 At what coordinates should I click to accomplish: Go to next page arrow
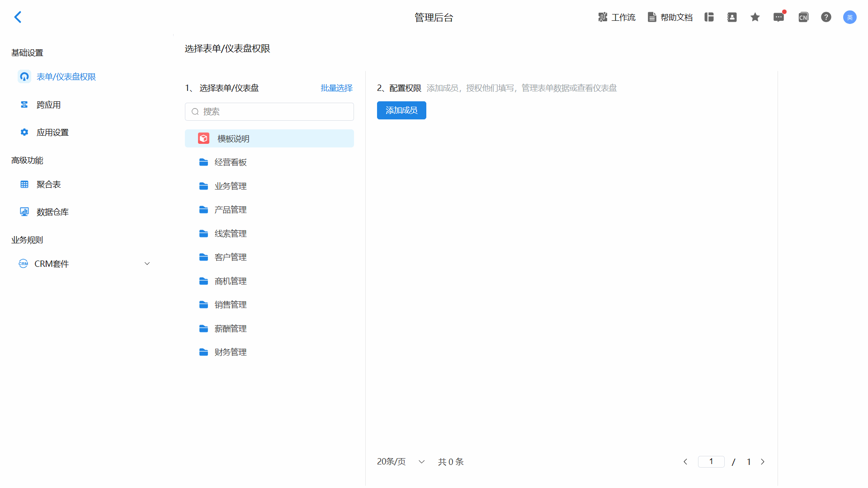point(763,462)
